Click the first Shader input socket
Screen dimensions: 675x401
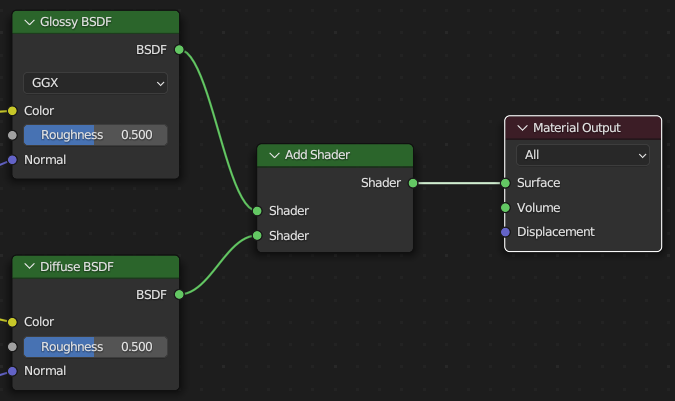pos(258,211)
